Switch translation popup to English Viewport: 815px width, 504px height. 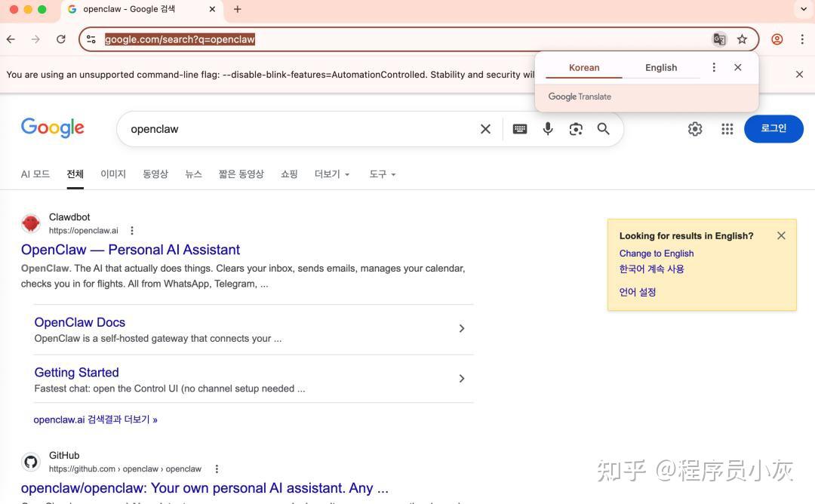click(660, 67)
